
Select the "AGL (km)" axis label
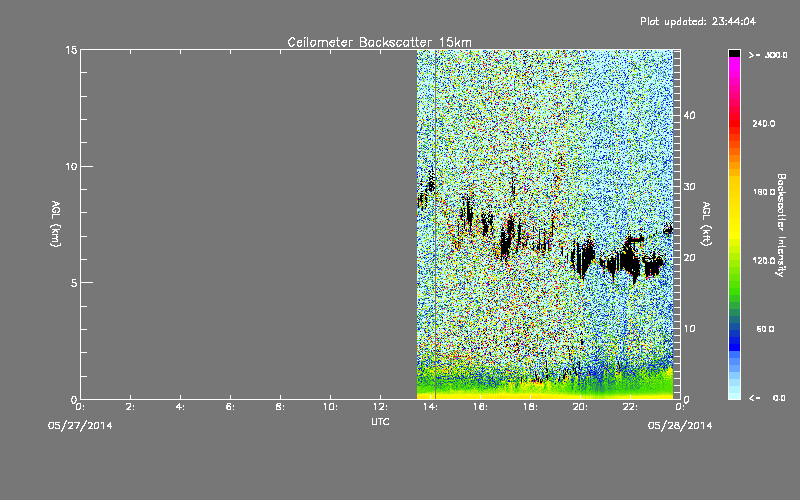tap(55, 224)
